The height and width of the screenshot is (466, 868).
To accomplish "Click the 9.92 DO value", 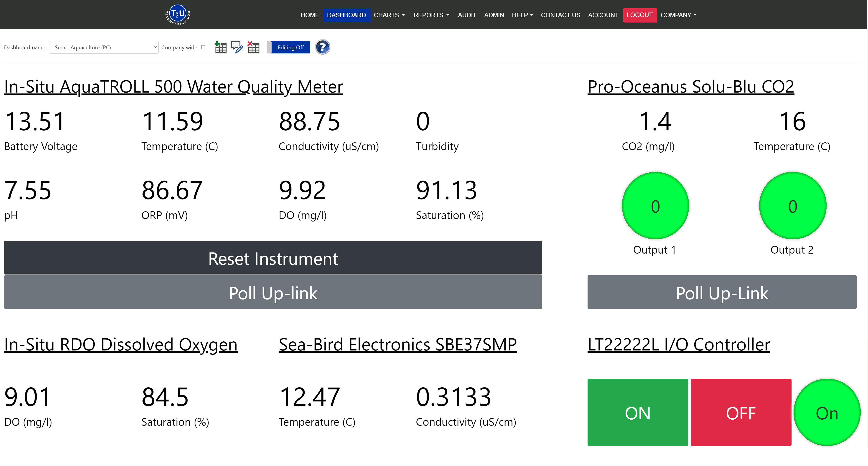I will point(303,190).
